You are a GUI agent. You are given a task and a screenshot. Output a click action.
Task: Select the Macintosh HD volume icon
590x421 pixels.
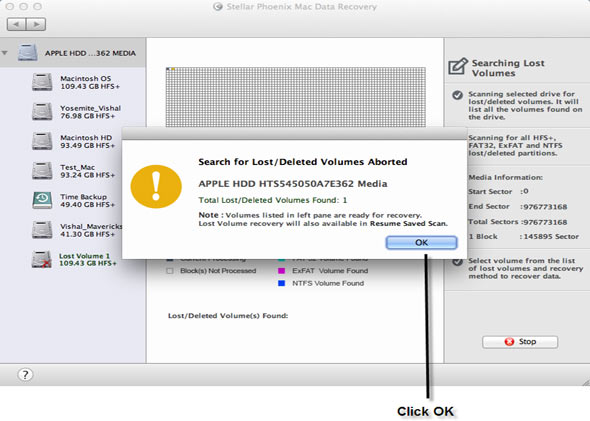(42, 141)
